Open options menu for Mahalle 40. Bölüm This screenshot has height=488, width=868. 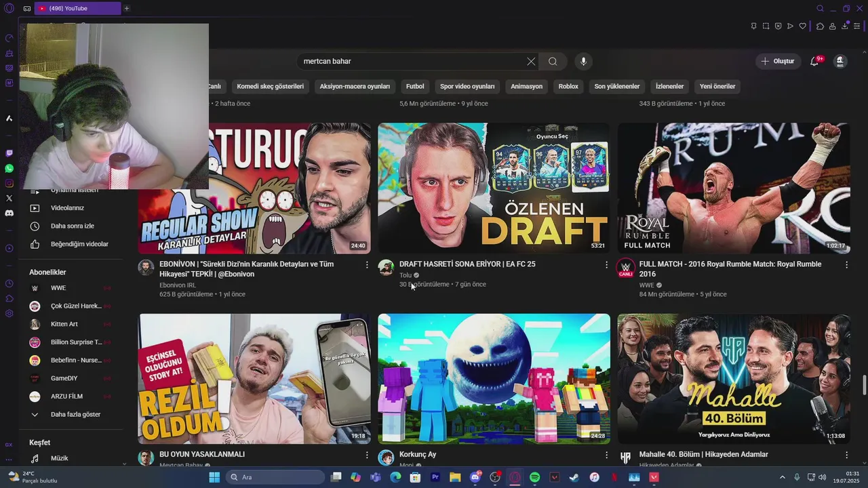point(846,455)
